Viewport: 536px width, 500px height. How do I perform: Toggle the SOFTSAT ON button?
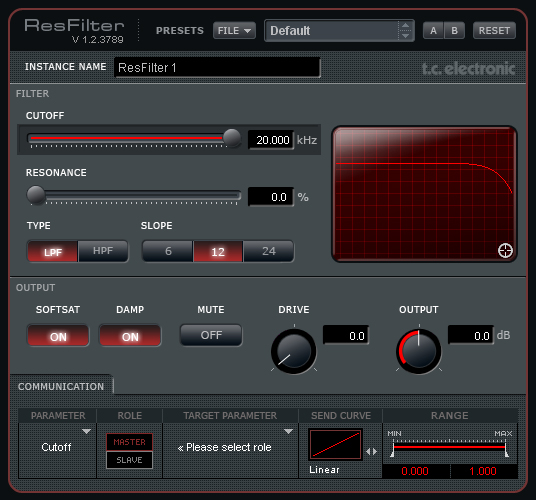click(58, 336)
